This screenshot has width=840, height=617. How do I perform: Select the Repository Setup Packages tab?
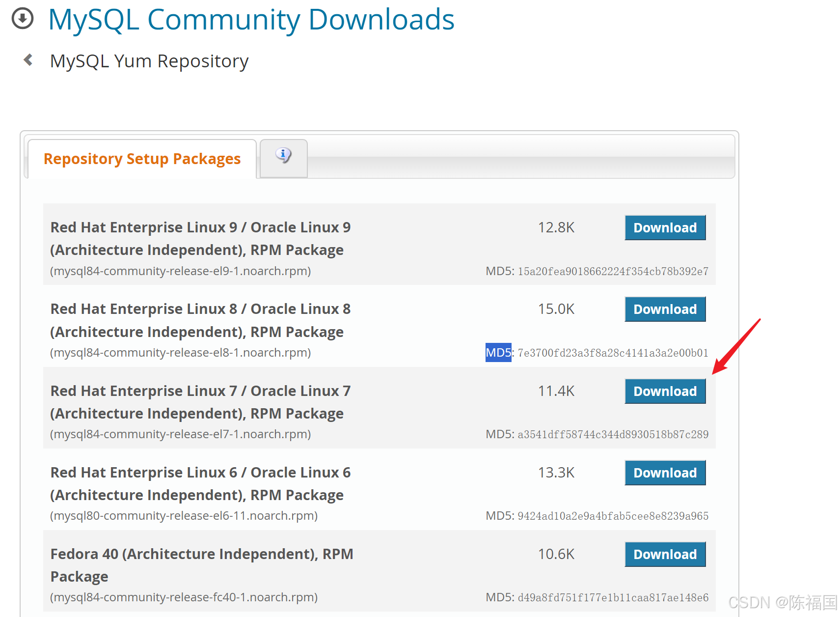click(142, 159)
